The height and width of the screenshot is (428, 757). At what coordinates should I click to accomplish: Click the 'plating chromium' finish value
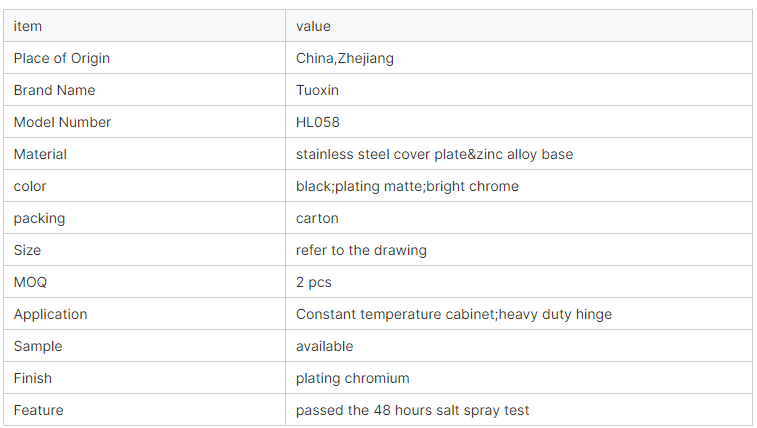[x=352, y=378]
